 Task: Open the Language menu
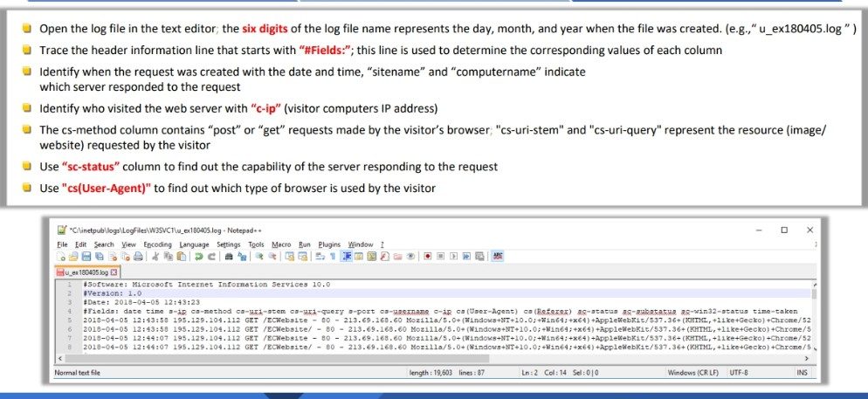click(x=195, y=244)
